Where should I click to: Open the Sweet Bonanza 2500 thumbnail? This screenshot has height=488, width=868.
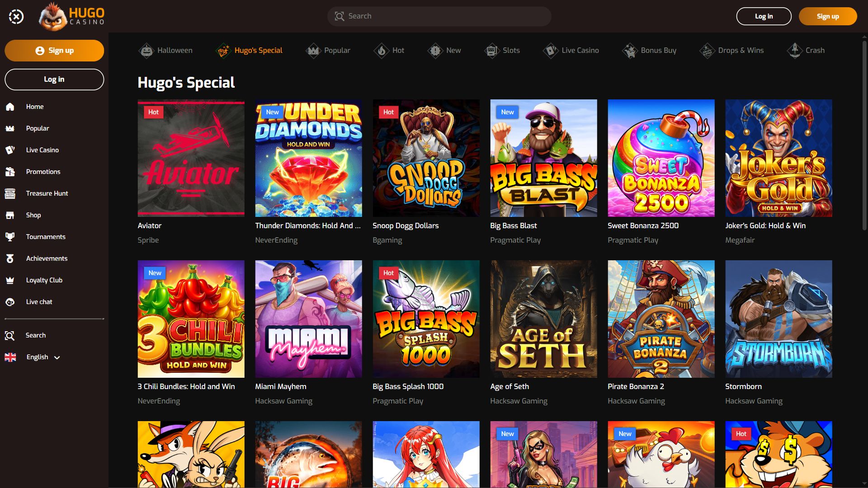pyautogui.click(x=661, y=158)
